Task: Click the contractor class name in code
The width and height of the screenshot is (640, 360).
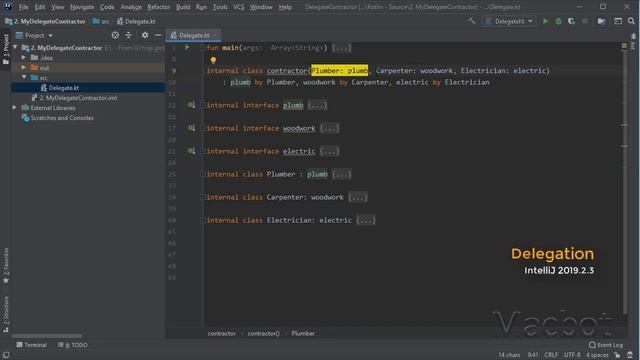Action: (x=287, y=71)
